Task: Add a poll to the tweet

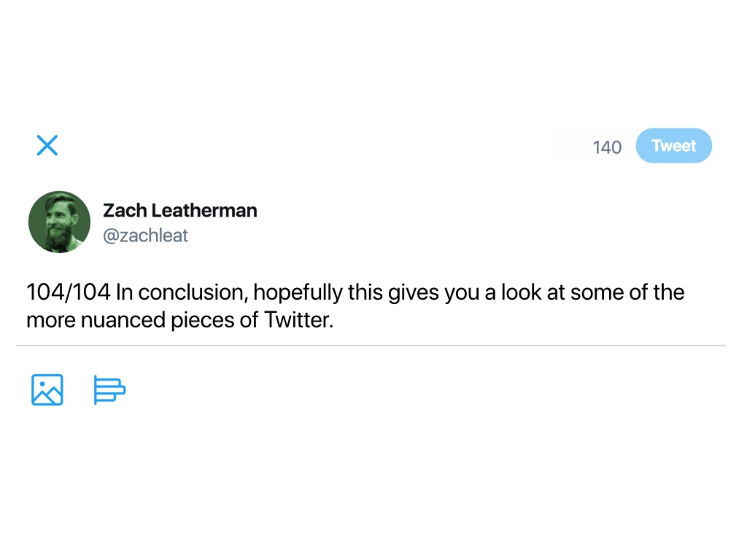Action: pos(109,390)
